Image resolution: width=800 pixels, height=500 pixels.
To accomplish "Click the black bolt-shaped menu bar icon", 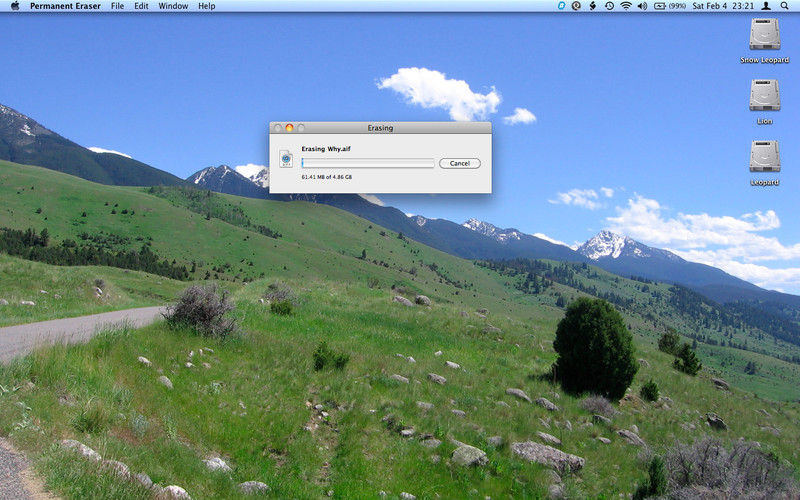I will [x=592, y=6].
